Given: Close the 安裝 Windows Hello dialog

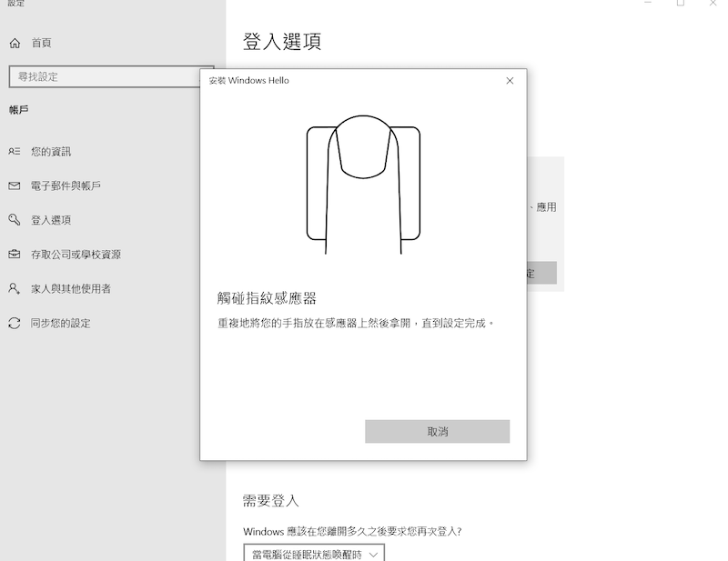Looking at the screenshot, I should [x=510, y=81].
